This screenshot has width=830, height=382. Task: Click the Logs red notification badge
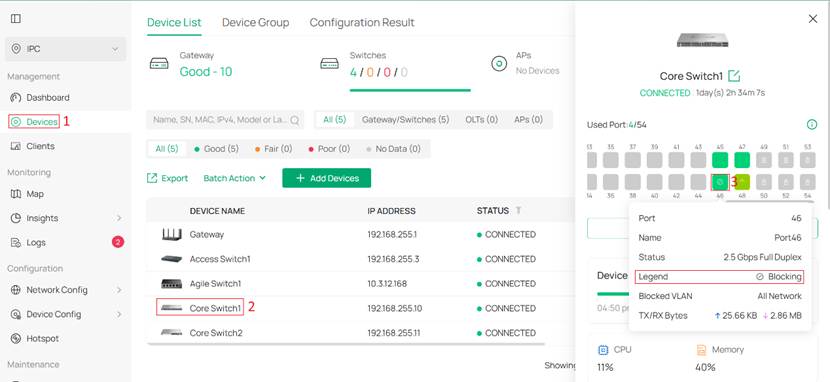click(x=118, y=242)
